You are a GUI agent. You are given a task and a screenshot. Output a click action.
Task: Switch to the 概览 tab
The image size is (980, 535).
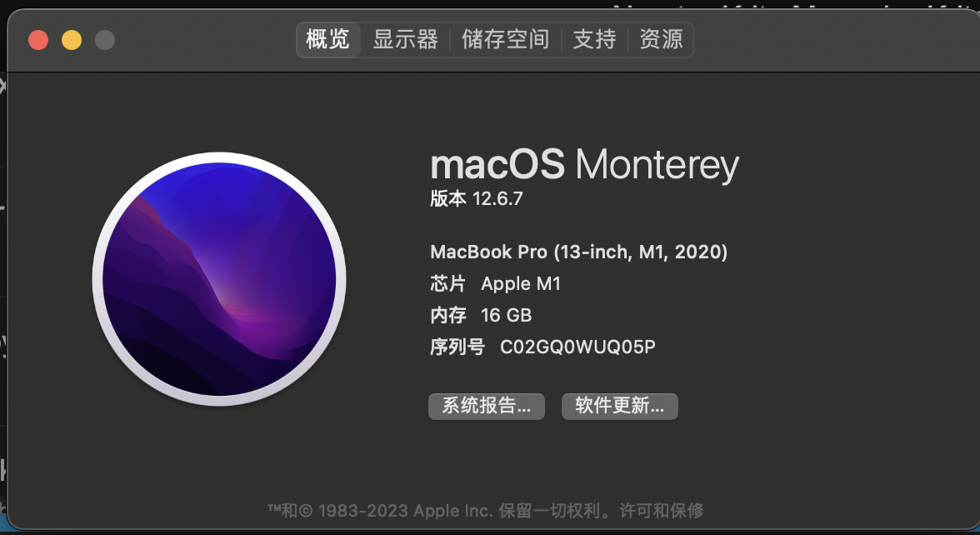(x=328, y=40)
